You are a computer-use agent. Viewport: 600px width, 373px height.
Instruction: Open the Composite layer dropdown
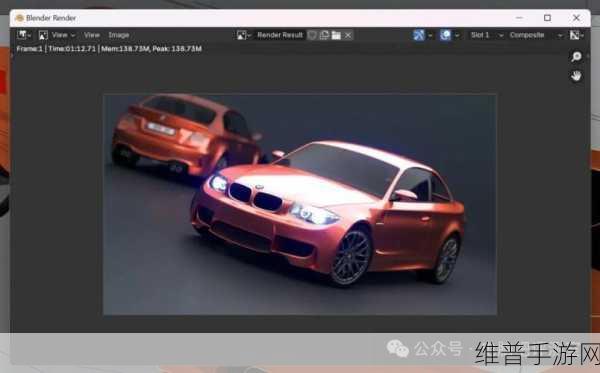point(536,35)
